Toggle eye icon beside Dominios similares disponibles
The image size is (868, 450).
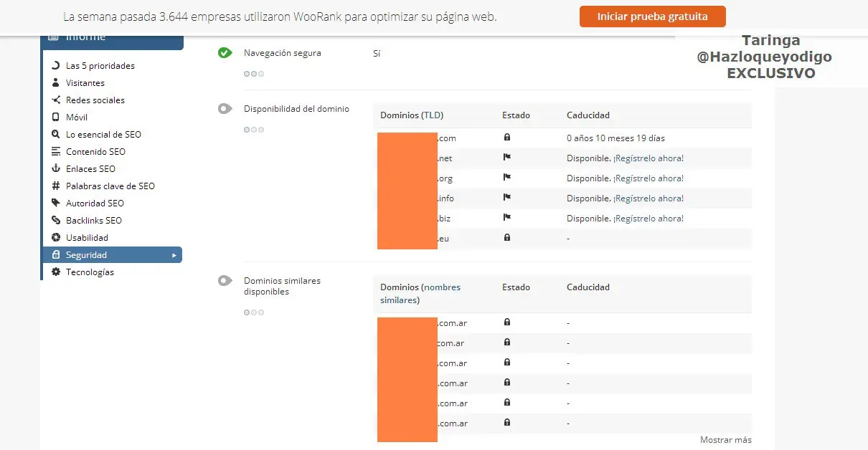(x=225, y=281)
